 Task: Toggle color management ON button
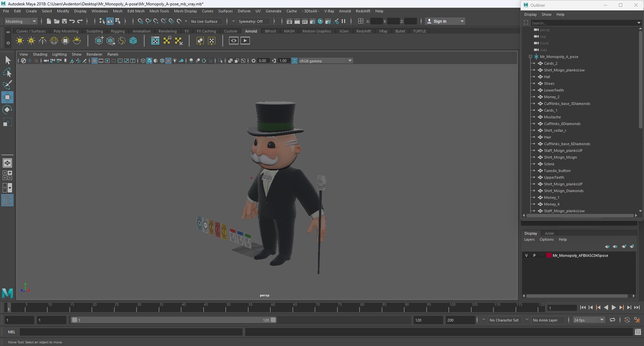[x=294, y=61]
